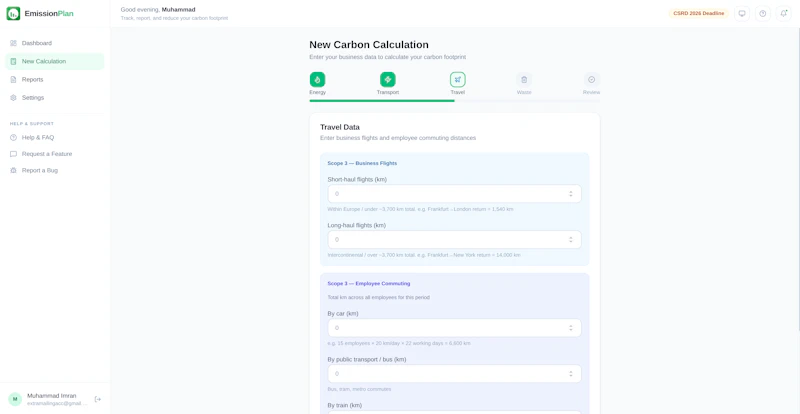
Task: Open Report a Bug link
Action: click(55, 171)
